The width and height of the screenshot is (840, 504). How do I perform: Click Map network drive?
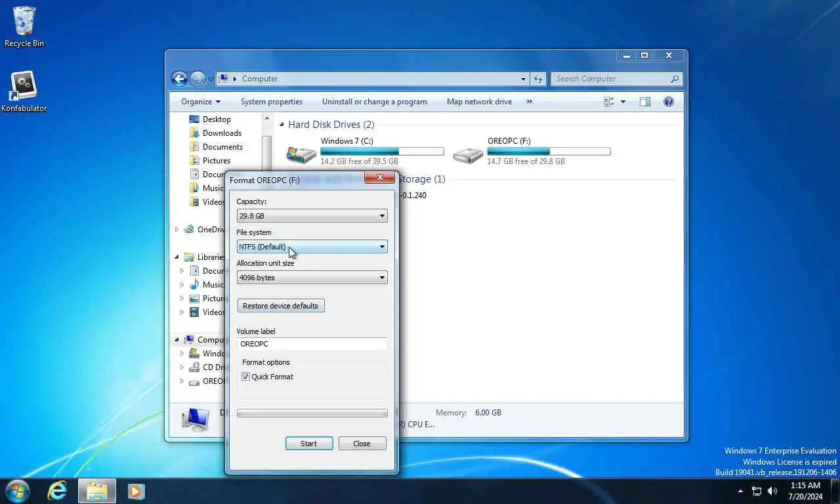tap(479, 102)
